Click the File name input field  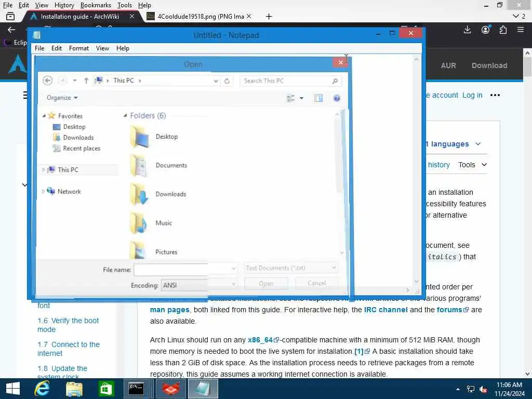tap(182, 269)
